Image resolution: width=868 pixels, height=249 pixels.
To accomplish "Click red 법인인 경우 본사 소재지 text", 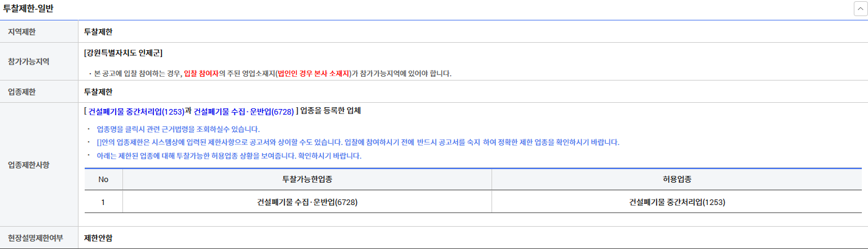I will pos(313,74).
